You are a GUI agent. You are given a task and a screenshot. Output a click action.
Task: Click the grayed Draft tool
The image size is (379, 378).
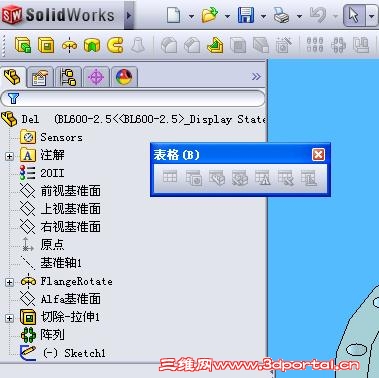(138, 45)
